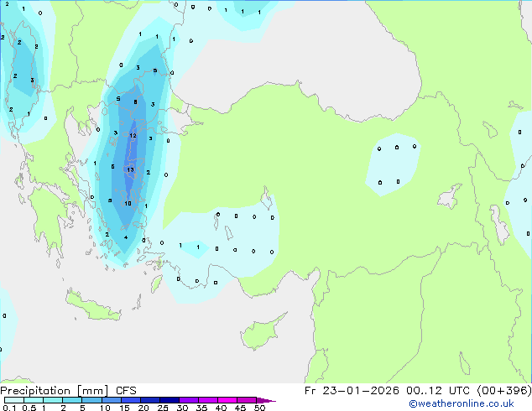Click the '25' legend label
Screen dimensions: 532x411
[x=163, y=408]
